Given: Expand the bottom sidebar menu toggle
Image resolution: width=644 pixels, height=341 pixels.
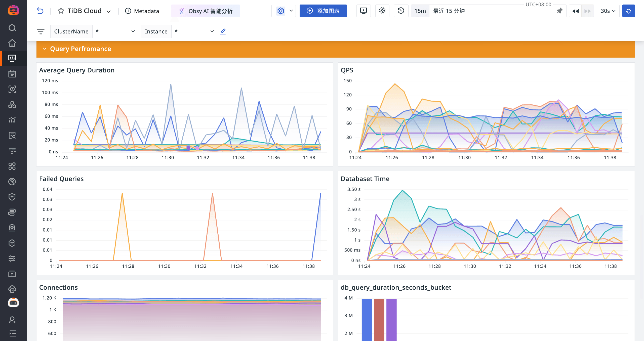Looking at the screenshot, I should coord(12,333).
